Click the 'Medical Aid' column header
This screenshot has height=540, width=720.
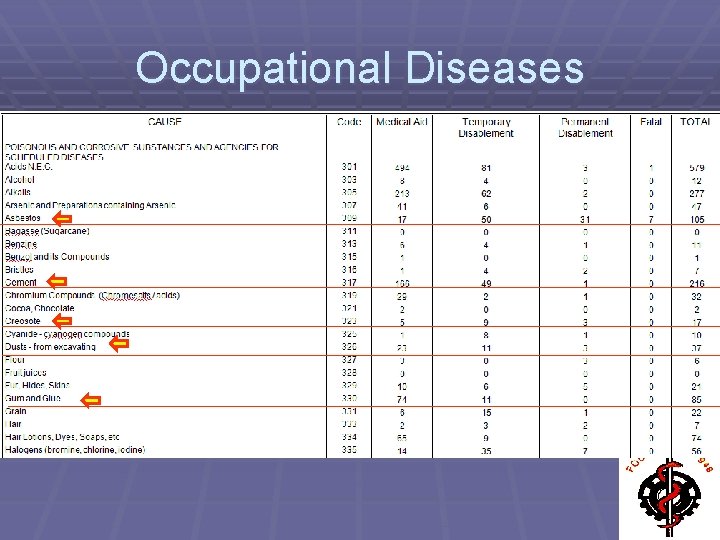402,122
